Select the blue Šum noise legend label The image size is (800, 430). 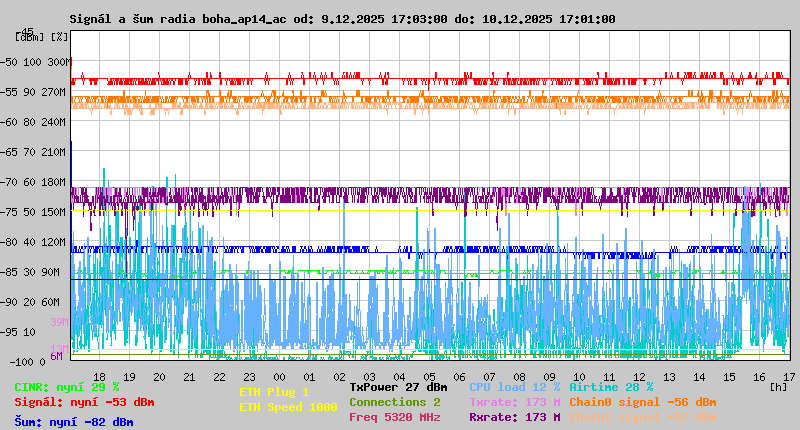click(74, 422)
